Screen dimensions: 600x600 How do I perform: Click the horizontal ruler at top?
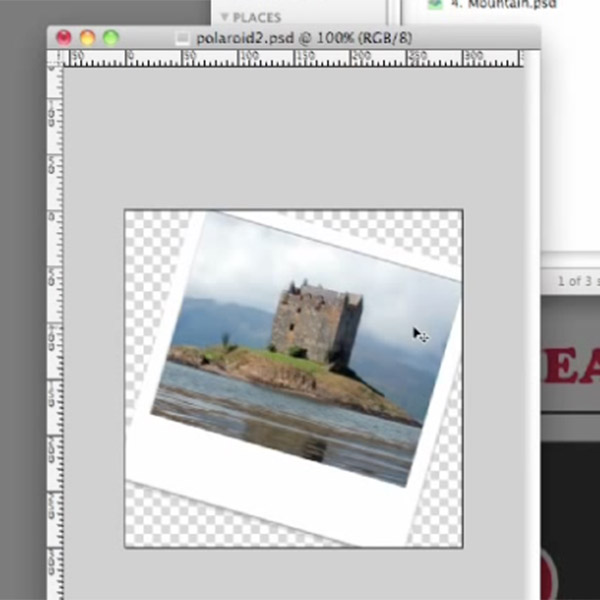point(293,59)
